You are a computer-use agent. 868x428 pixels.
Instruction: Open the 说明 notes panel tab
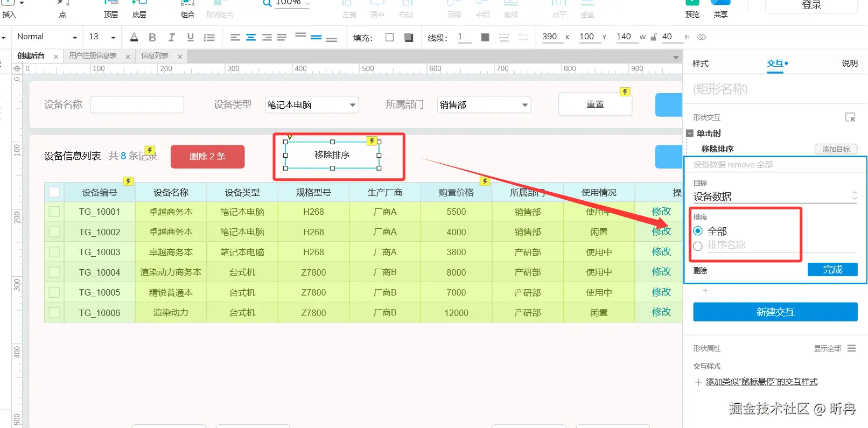click(x=850, y=64)
